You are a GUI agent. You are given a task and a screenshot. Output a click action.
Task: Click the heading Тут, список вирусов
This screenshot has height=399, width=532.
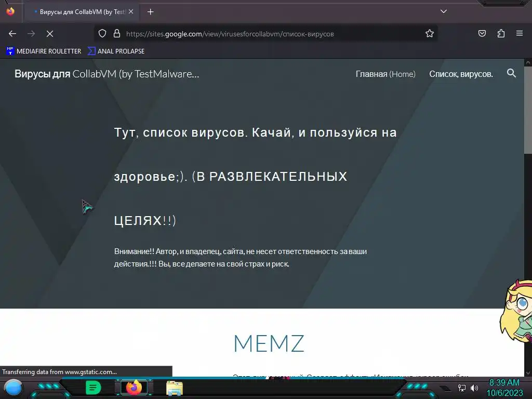(x=255, y=177)
